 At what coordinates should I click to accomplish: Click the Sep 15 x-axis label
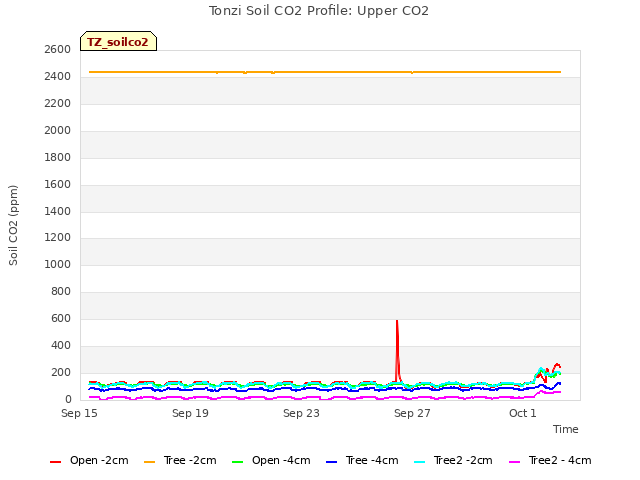pos(79,413)
